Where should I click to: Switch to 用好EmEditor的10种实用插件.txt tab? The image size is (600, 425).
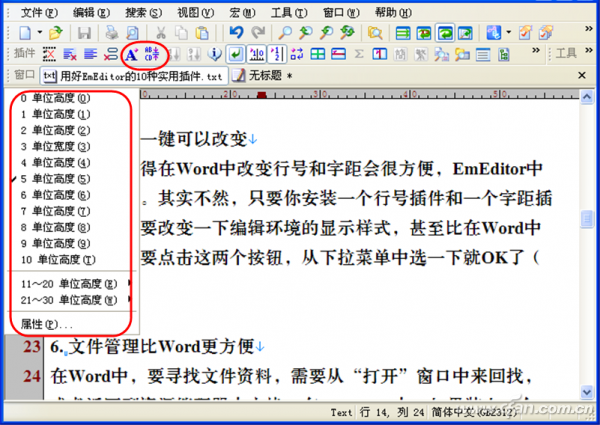click(x=134, y=76)
